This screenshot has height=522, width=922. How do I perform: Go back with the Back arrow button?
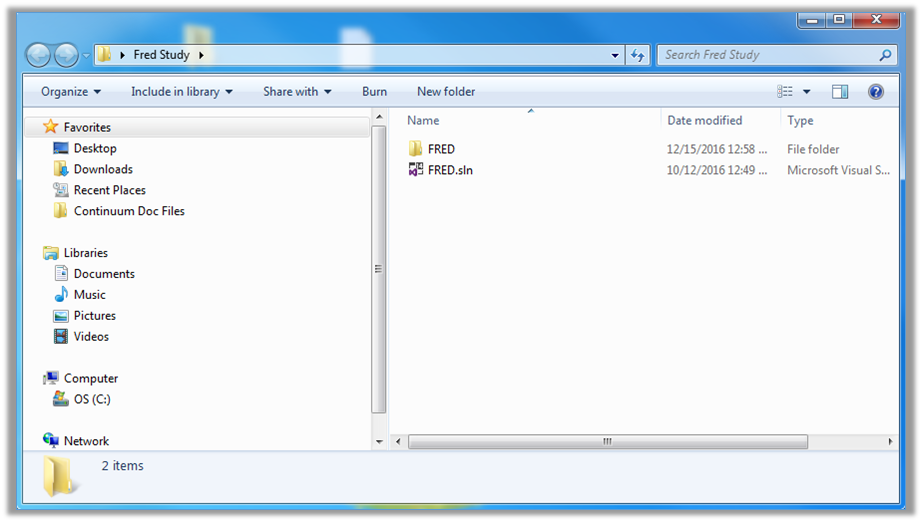coord(38,55)
